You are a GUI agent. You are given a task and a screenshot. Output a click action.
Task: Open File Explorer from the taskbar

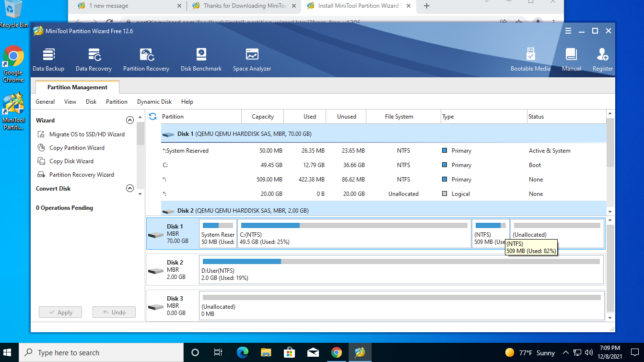[x=266, y=352]
